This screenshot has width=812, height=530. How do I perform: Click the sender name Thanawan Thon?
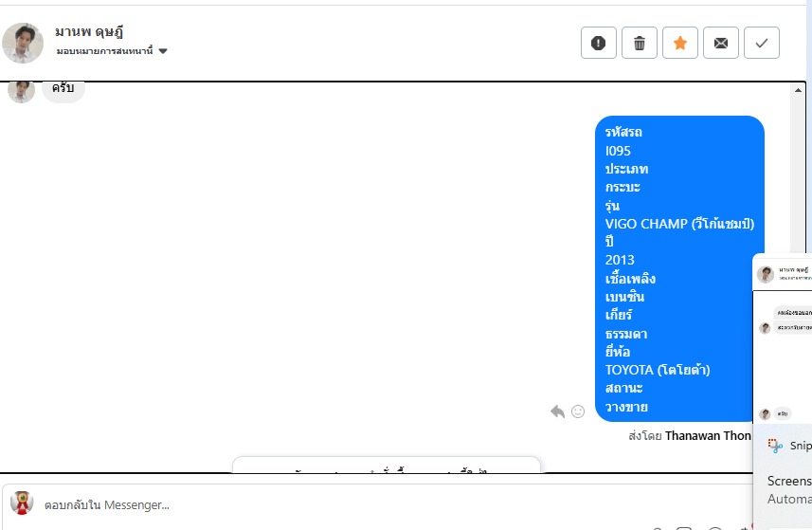[x=707, y=435]
